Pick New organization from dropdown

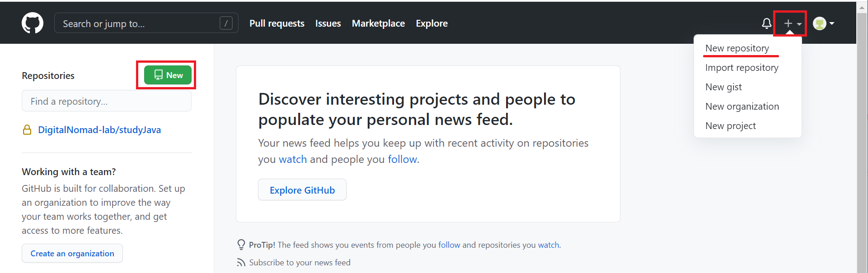(742, 106)
